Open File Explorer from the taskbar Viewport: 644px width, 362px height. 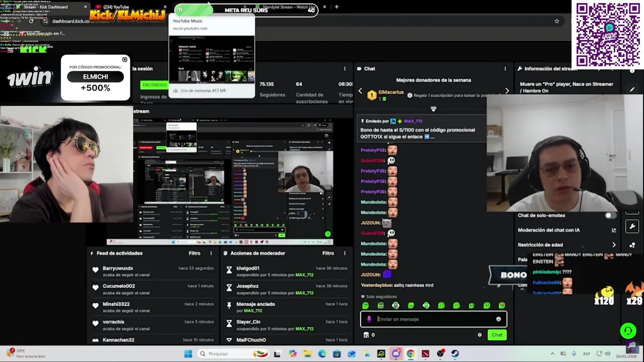click(x=307, y=354)
